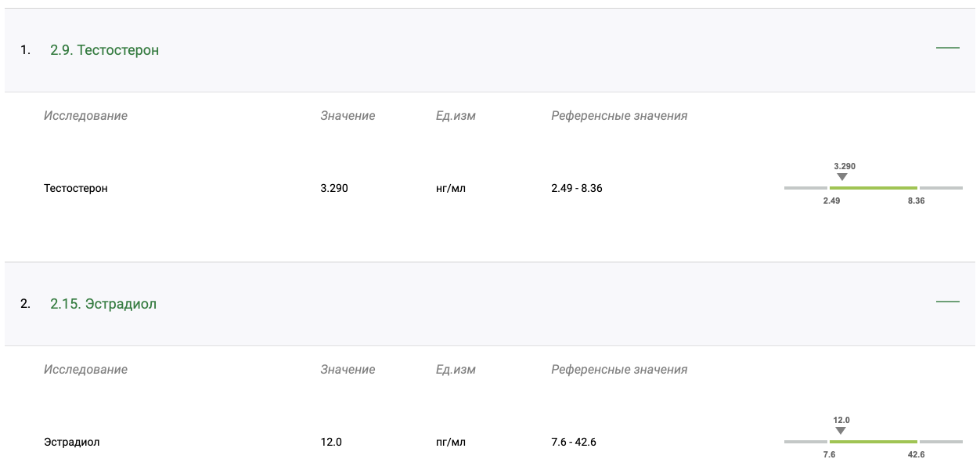Screen dimensions: 980x470
Task: Click the 42.6 upper limit label on the scale
Action: click(x=916, y=454)
